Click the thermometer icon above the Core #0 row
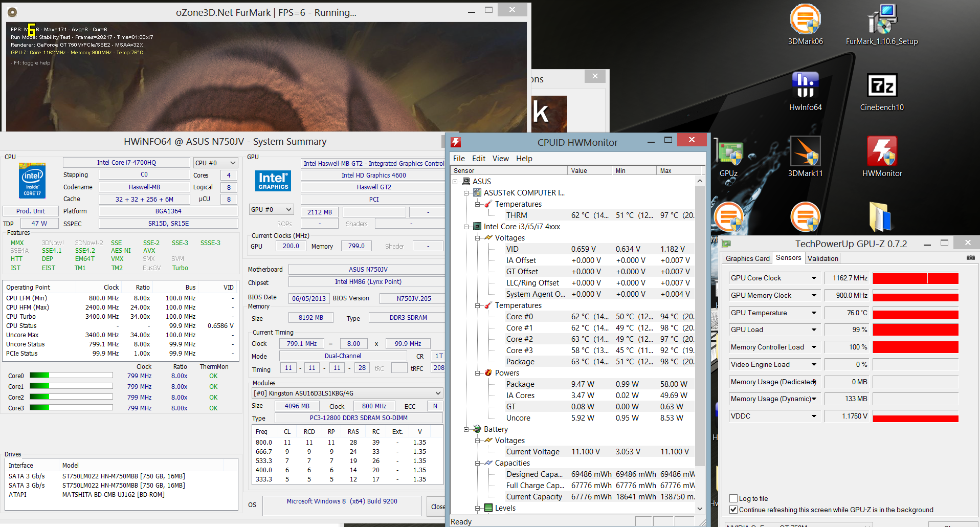Viewport: 980px width, 527px height. [x=488, y=305]
